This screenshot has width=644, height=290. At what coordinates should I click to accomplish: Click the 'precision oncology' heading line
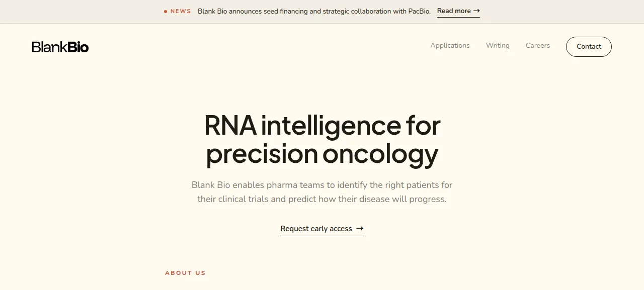tap(322, 154)
